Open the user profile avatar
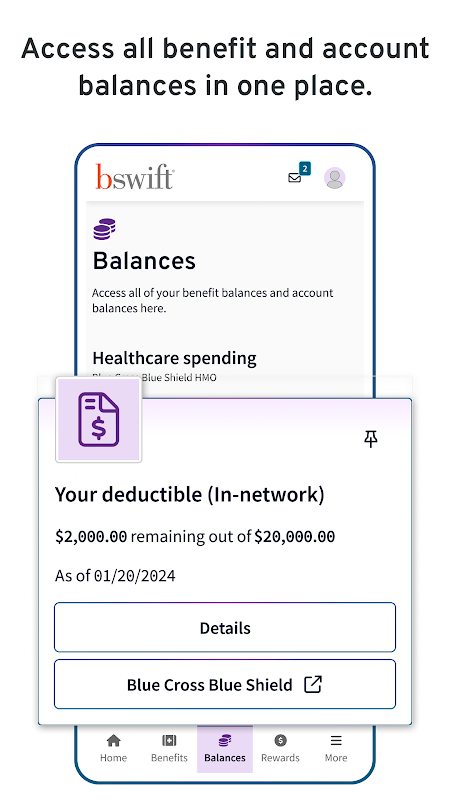The width and height of the screenshot is (450, 800). [x=335, y=178]
